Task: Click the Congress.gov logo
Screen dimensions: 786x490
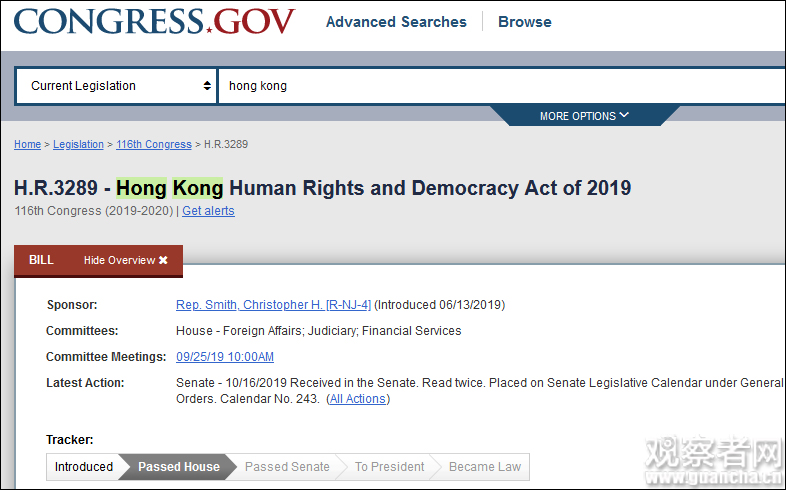Action: [155, 21]
